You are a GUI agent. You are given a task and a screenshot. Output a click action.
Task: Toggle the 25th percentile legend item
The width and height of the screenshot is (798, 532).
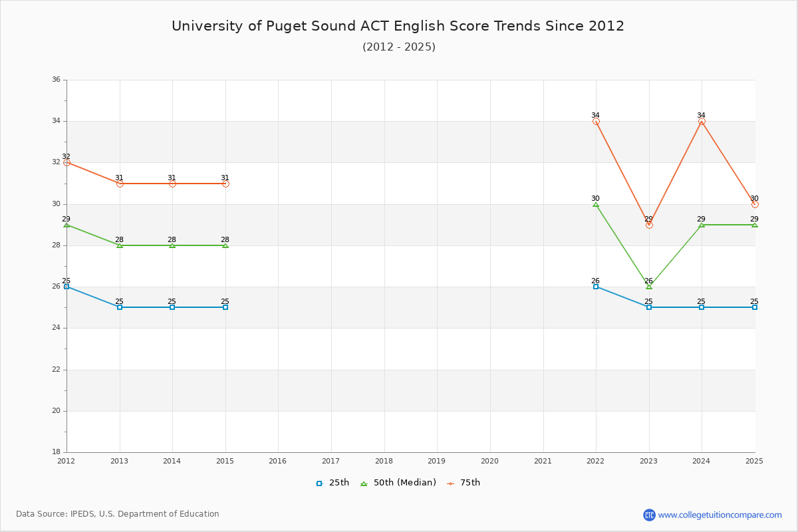click(332, 483)
